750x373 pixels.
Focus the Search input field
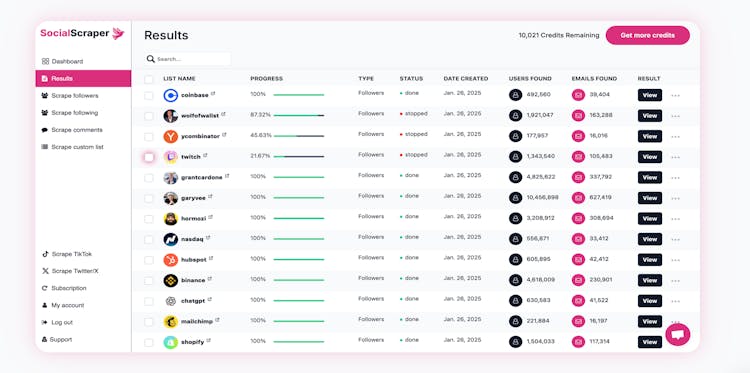pos(188,59)
